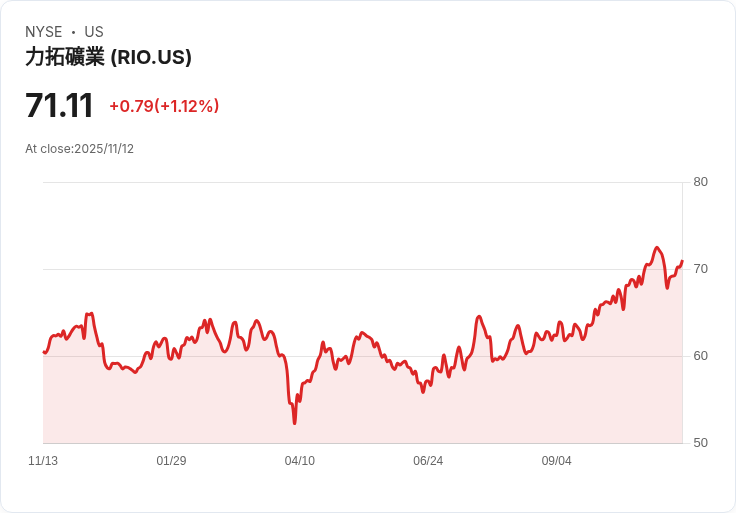The width and height of the screenshot is (736, 513).
Task: Click the 60 price axis label
Action: (x=700, y=356)
